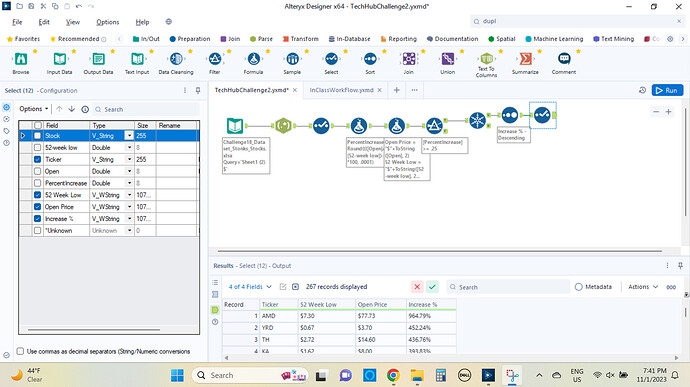Open the Chrome taskbar icon

point(393,376)
